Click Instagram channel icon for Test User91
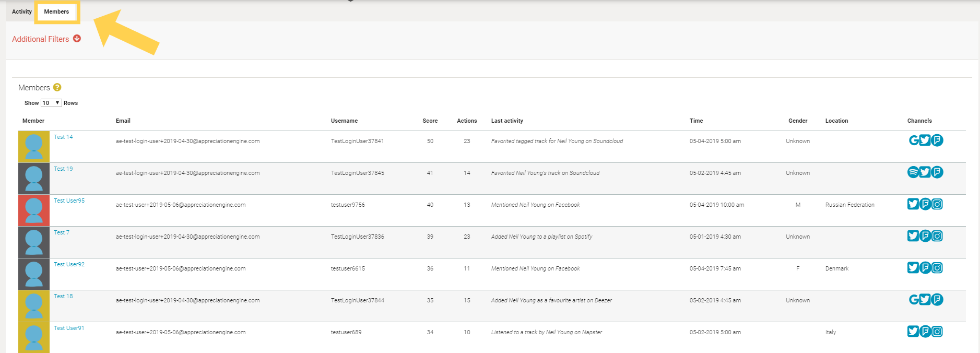The image size is (980, 353). pos(937,332)
